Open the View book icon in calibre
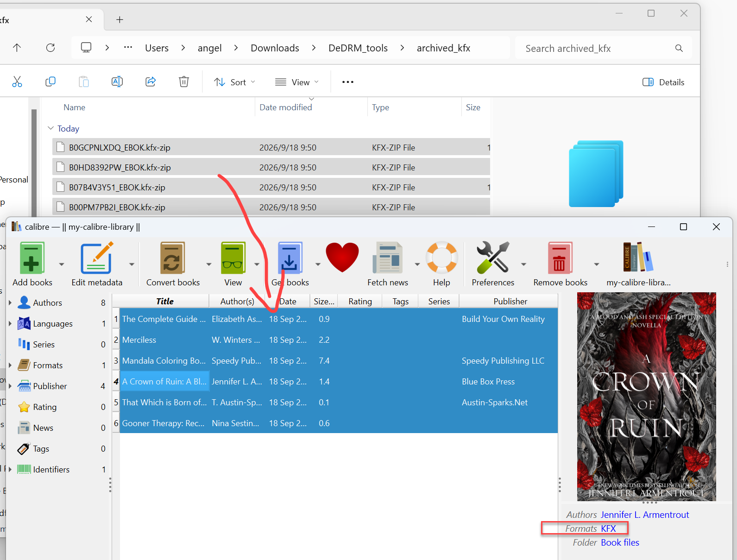Viewport: 737px width, 560px height. click(x=233, y=258)
